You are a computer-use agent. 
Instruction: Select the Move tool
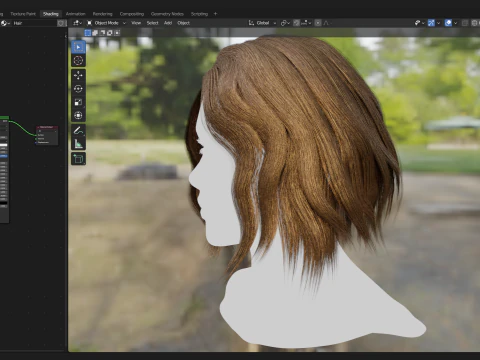78,75
